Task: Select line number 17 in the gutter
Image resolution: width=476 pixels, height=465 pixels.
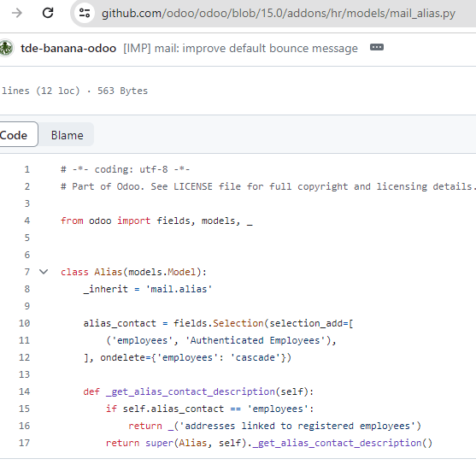Action: (x=24, y=443)
